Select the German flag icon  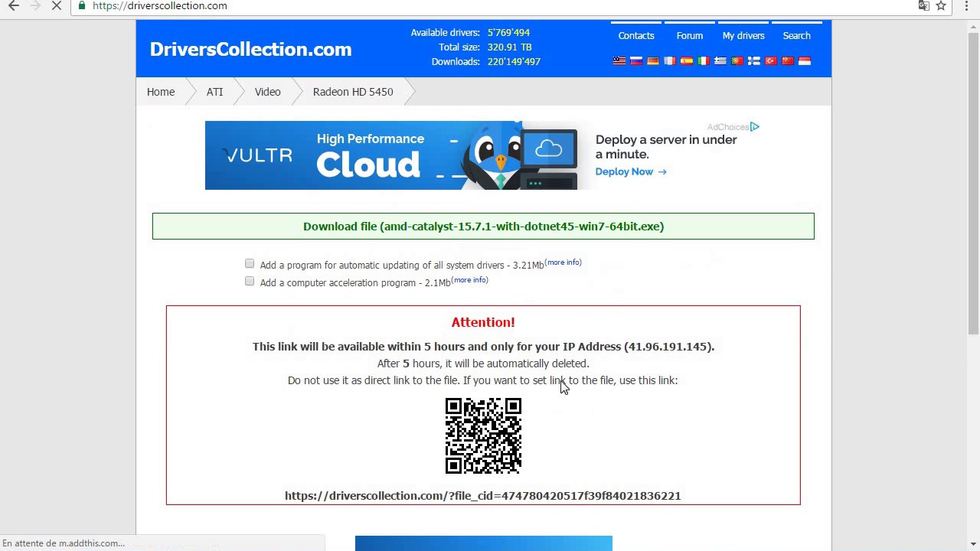click(653, 61)
